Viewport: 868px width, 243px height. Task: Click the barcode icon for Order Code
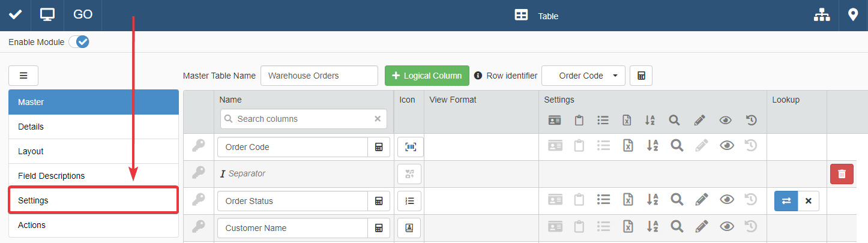pyautogui.click(x=411, y=147)
